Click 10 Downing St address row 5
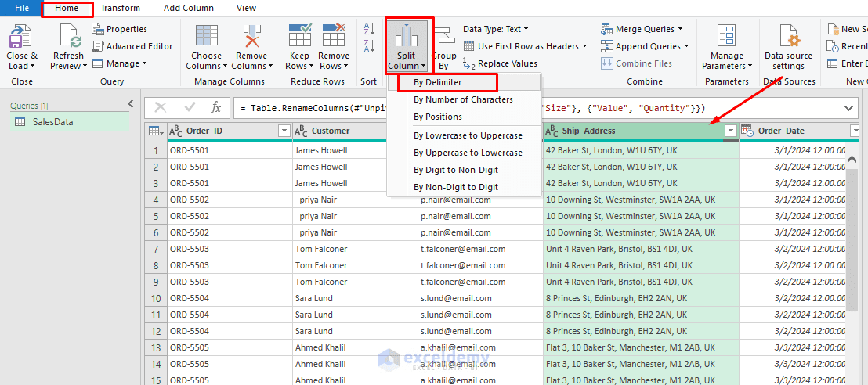868x385 pixels. click(x=641, y=216)
